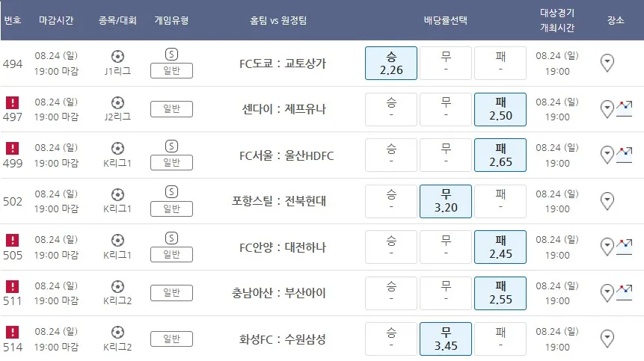Open odds trend chart for match 497
Viewport: 644px width, 361px height.
point(625,109)
